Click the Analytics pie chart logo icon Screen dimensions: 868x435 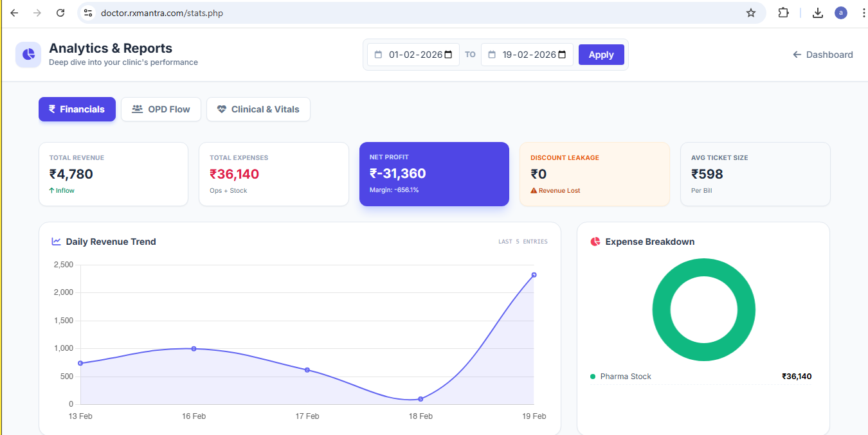tap(28, 55)
